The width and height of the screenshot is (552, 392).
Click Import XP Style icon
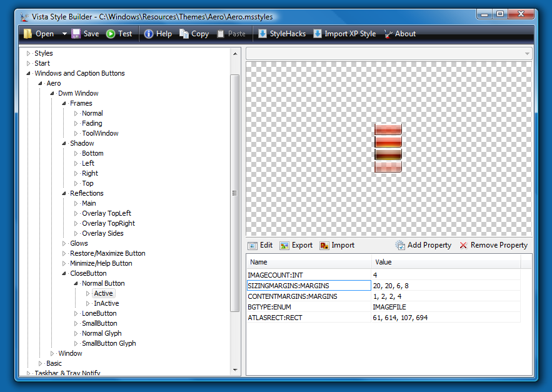318,34
